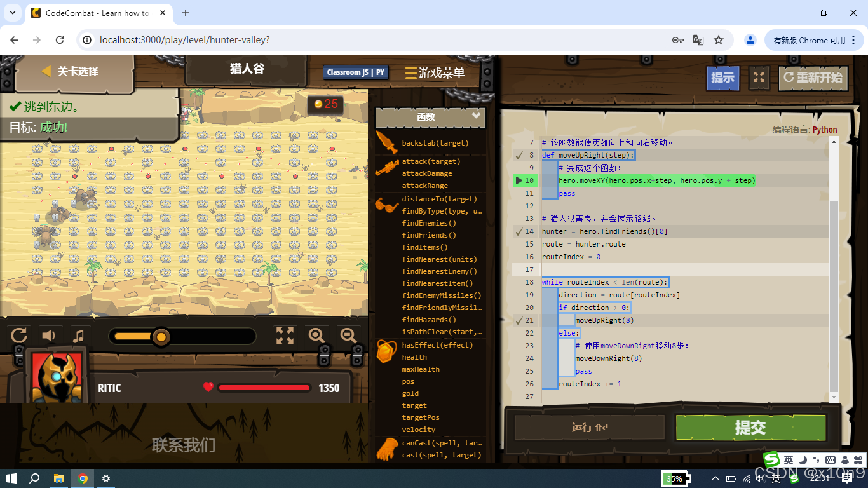Viewport: 868px width, 488px height.
Task: Click the code editor vertical scrollbar
Action: [x=834, y=296]
